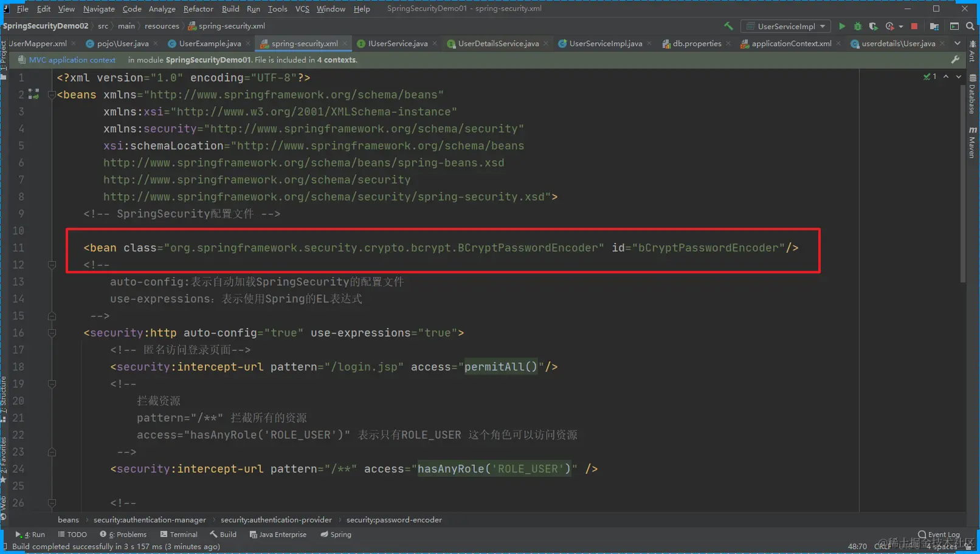Click the 48:70 caret position indicator
The height and width of the screenshot is (554, 980).
click(x=857, y=547)
